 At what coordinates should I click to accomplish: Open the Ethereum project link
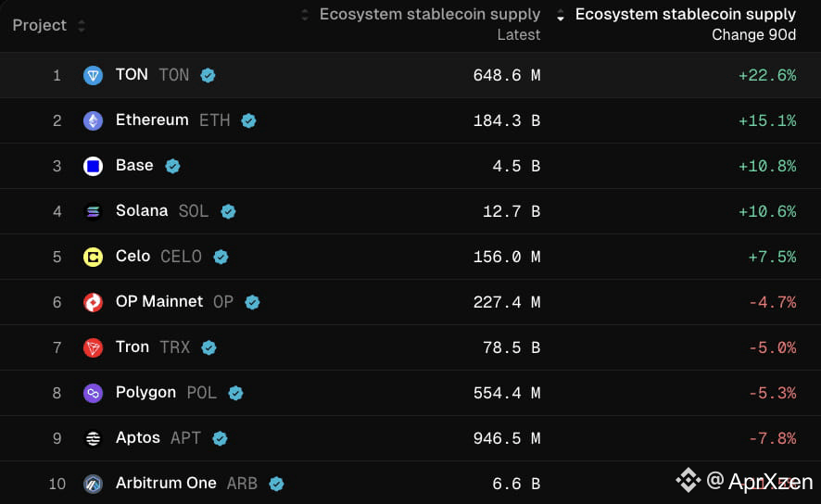pyautogui.click(x=152, y=120)
